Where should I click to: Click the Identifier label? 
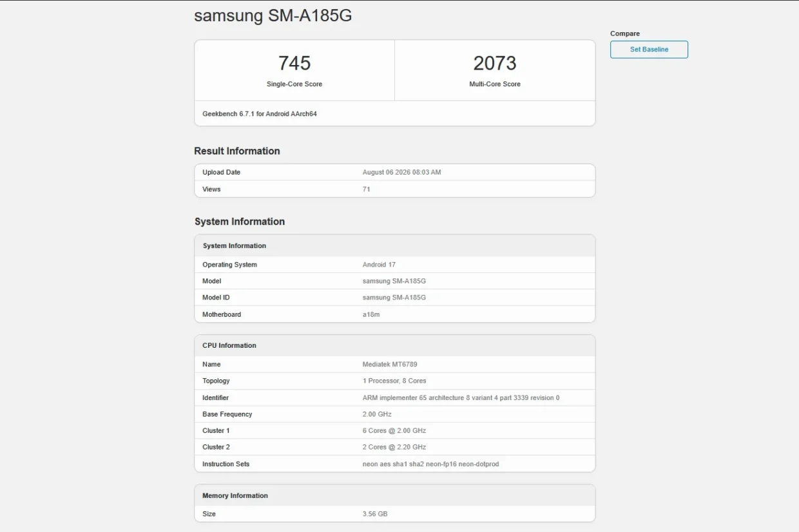[x=215, y=398]
